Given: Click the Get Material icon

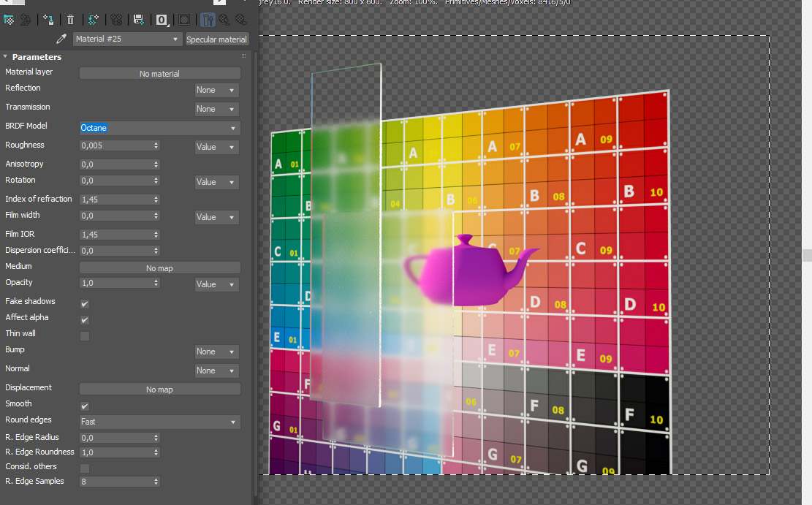Looking at the screenshot, I should 9,20.
